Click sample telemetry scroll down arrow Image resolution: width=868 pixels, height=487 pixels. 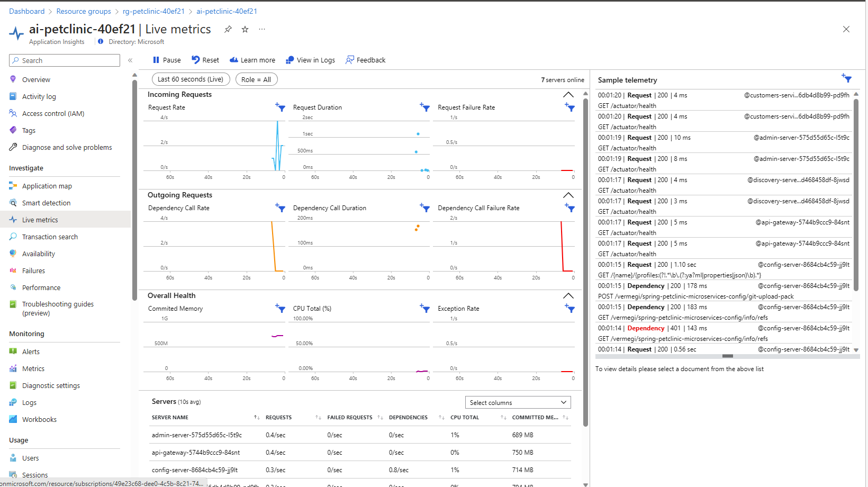coord(856,350)
